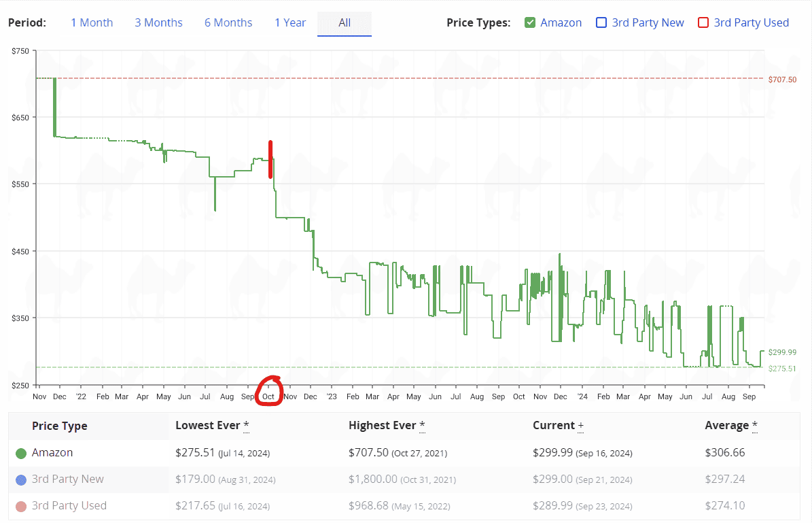Screen dimensions: 812x523
Task: Click the '22 year label on x-axis
Action: 81,397
